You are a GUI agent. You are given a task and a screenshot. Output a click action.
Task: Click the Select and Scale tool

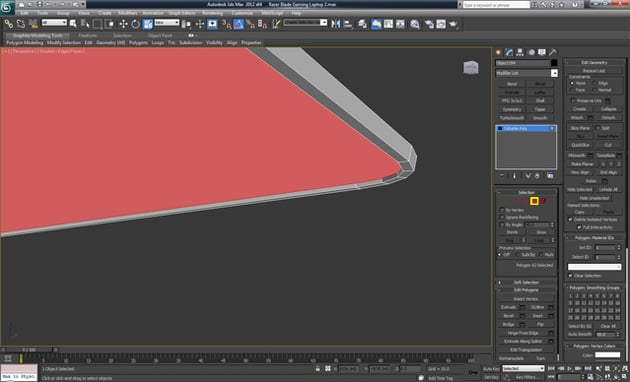click(147, 24)
